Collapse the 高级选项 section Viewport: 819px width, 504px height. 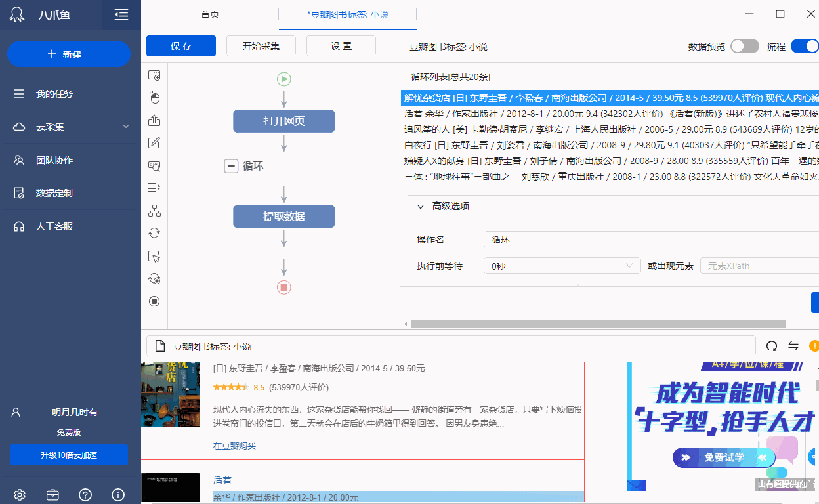(421, 206)
